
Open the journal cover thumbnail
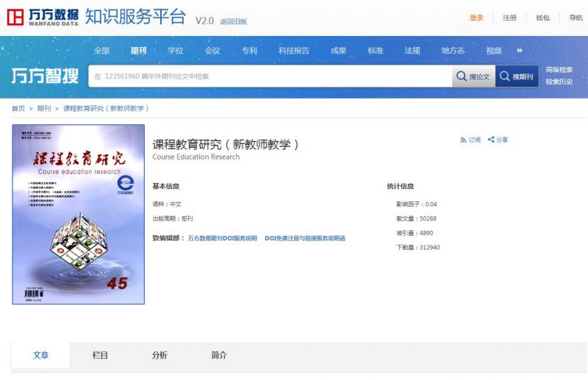click(79, 215)
